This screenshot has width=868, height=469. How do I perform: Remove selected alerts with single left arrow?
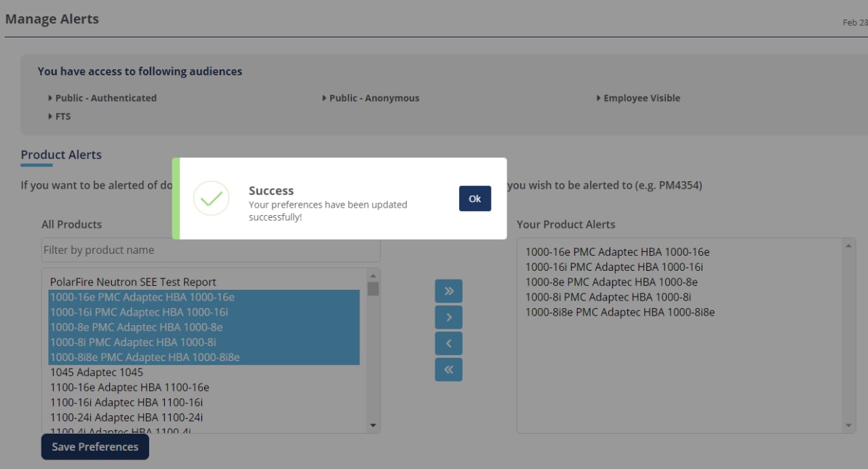click(x=448, y=343)
